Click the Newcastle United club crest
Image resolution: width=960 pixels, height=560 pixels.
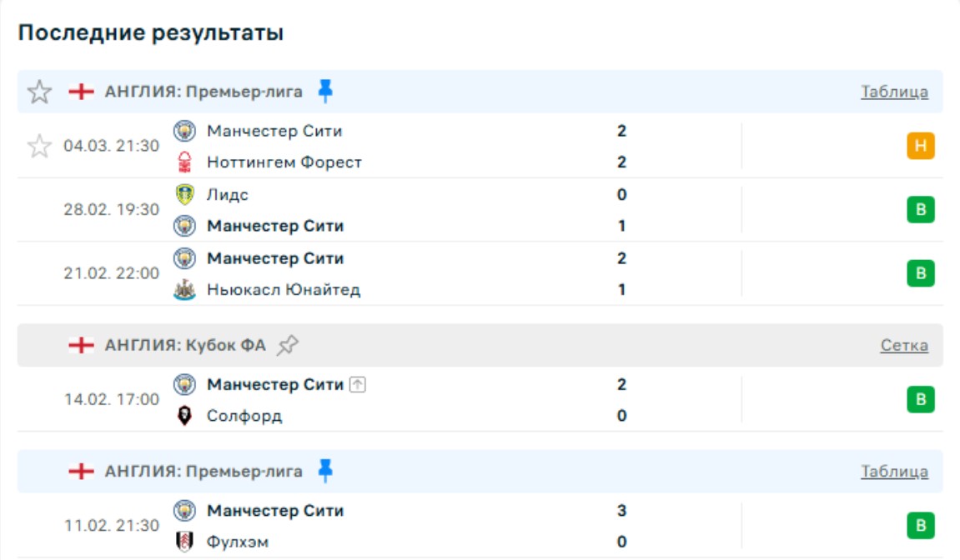[184, 290]
